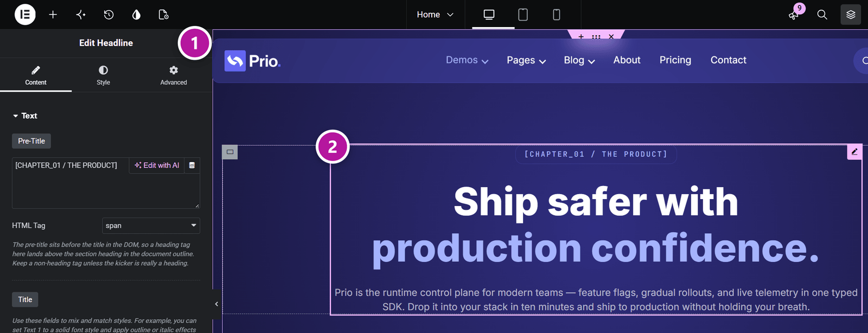Collapse the editor panel with arrow handle
This screenshot has width=868, height=333.
pos(216,304)
